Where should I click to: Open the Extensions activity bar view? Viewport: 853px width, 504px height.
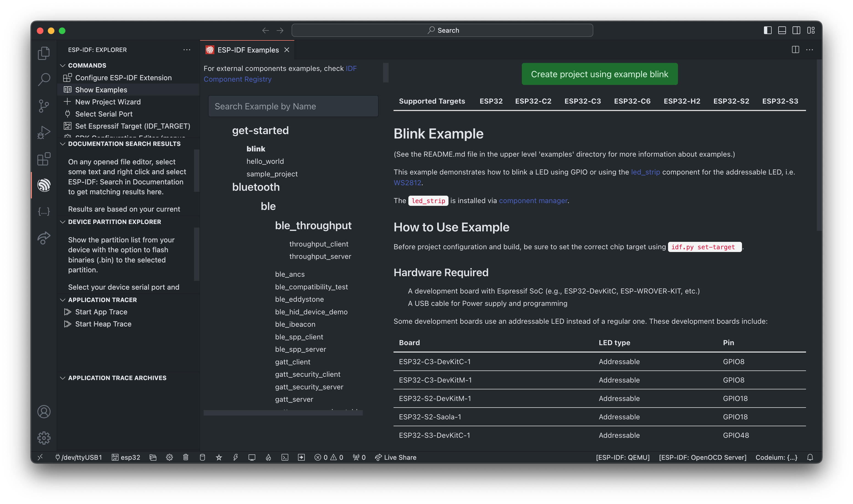[44, 159]
